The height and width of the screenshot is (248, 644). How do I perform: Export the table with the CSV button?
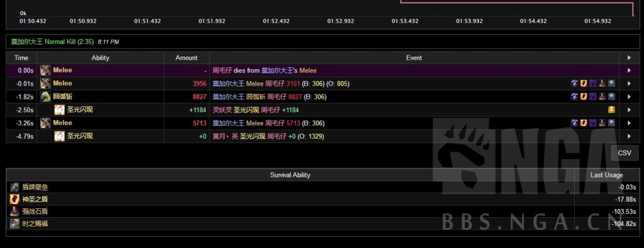625,153
